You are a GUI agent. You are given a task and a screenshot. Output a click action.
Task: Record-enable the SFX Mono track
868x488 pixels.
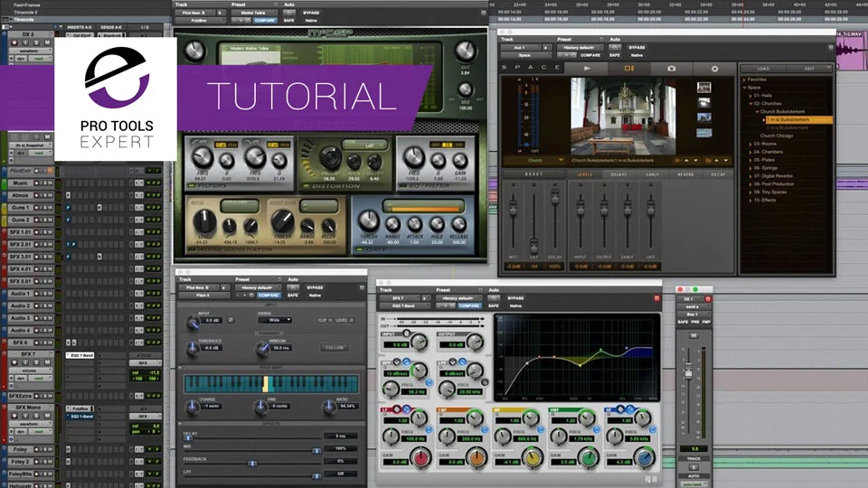[x=15, y=416]
